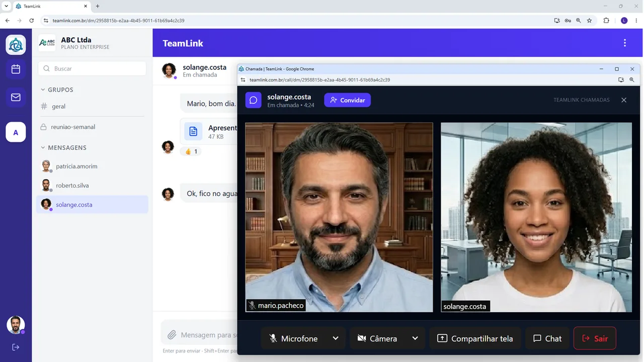Close the TeamLink tab in main browser
This screenshot has height=362, width=644.
(x=86, y=6)
